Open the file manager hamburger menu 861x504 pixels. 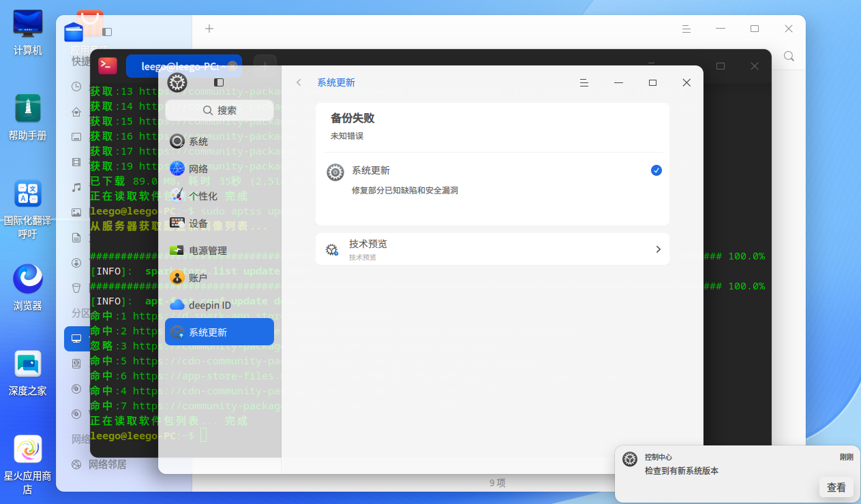click(x=686, y=29)
